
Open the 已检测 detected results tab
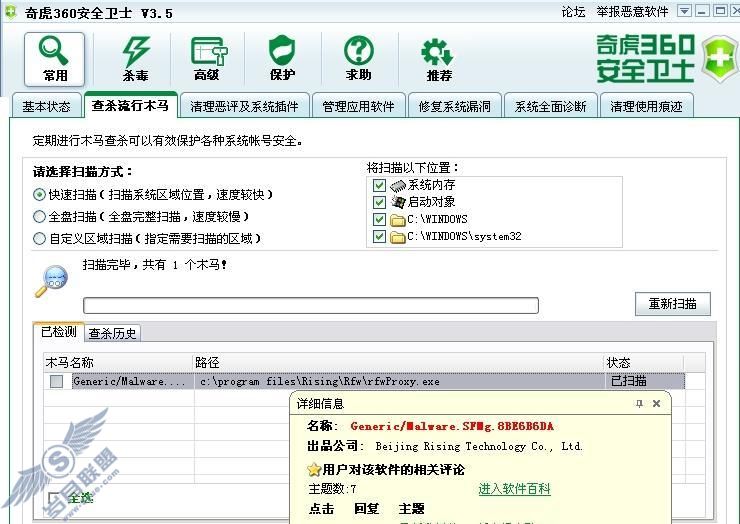pyautogui.click(x=59, y=332)
